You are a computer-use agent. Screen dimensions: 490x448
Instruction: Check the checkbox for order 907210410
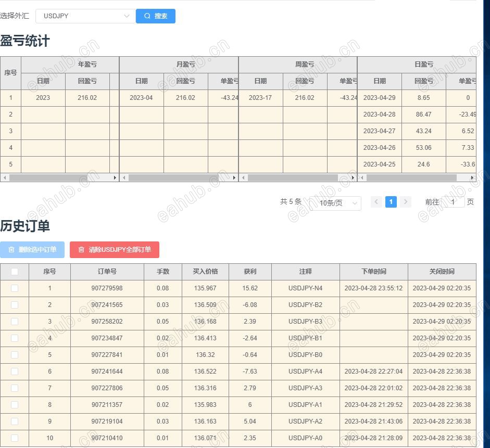14,438
